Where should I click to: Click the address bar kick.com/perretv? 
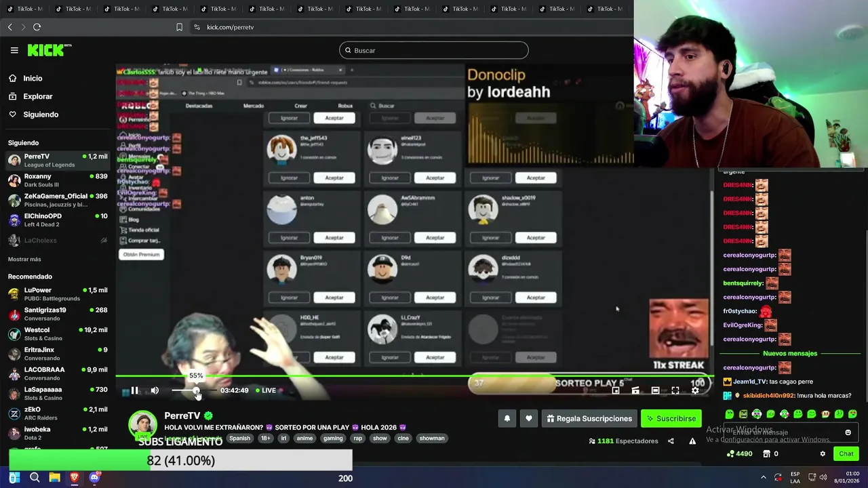click(x=231, y=27)
